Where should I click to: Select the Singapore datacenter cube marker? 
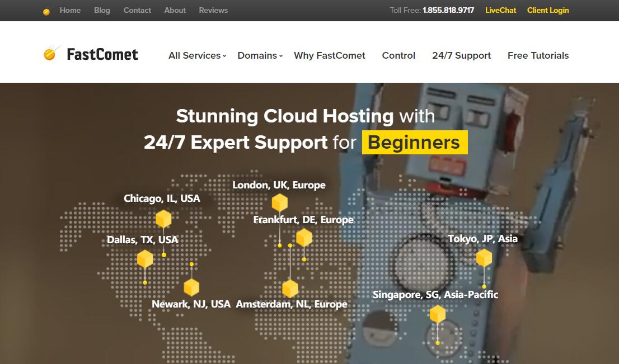[438, 314]
